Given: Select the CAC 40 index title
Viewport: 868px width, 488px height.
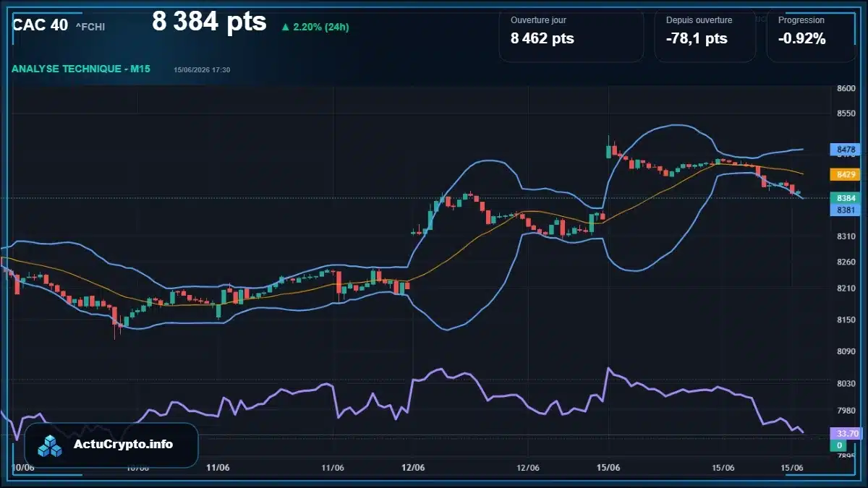Looking at the screenshot, I should (41, 25).
